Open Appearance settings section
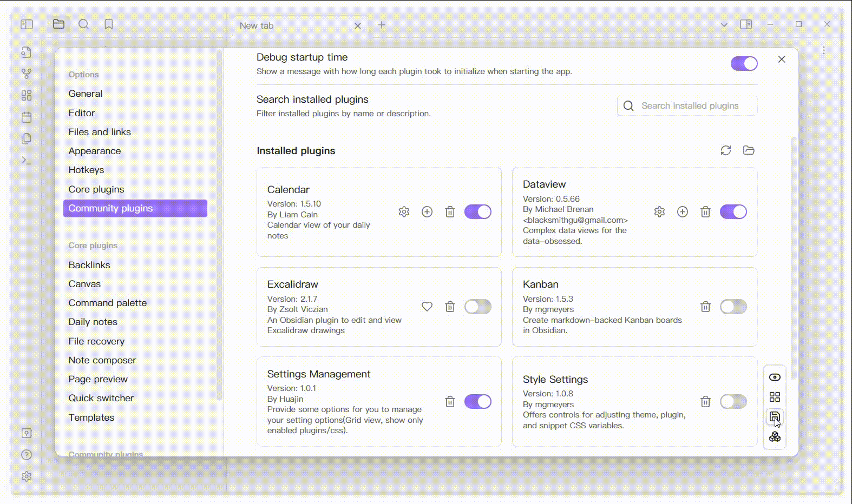The width and height of the screenshot is (852, 504). (x=135, y=151)
